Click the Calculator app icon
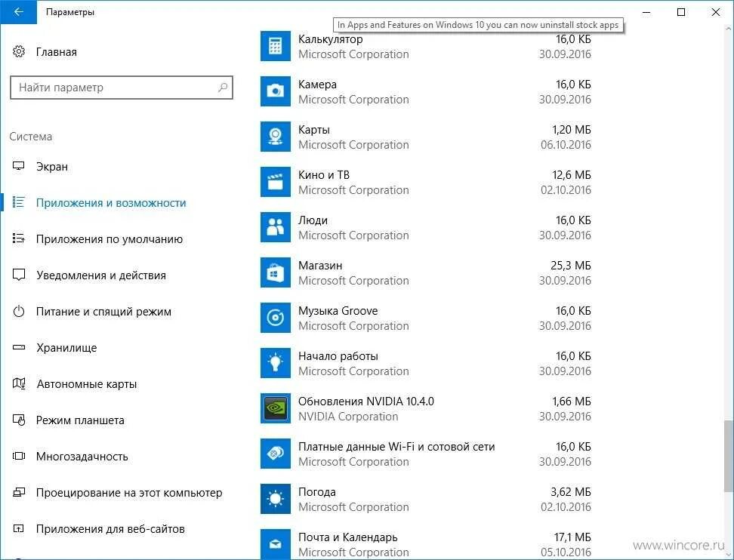This screenshot has width=734, height=560. (275, 46)
